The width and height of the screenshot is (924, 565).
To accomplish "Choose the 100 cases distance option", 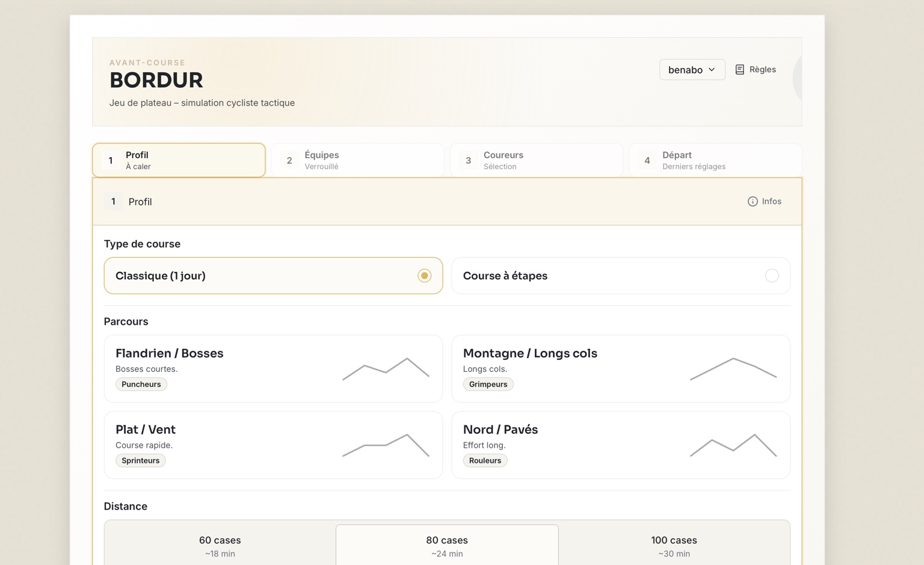I will [x=674, y=546].
